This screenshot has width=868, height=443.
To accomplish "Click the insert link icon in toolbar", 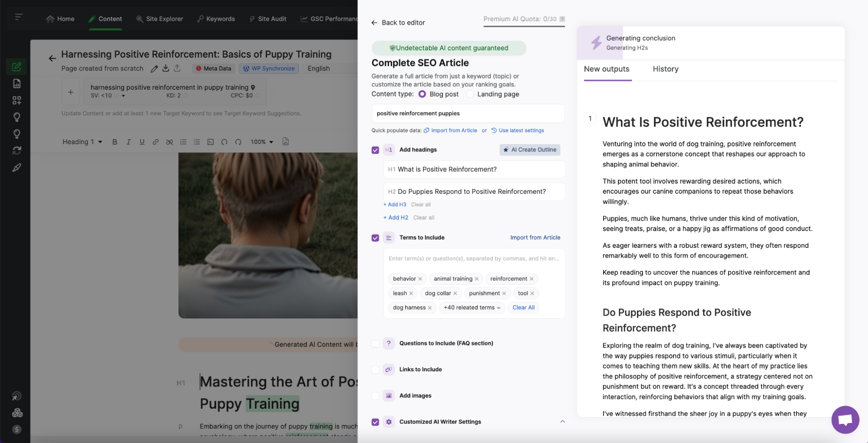I will (155, 142).
